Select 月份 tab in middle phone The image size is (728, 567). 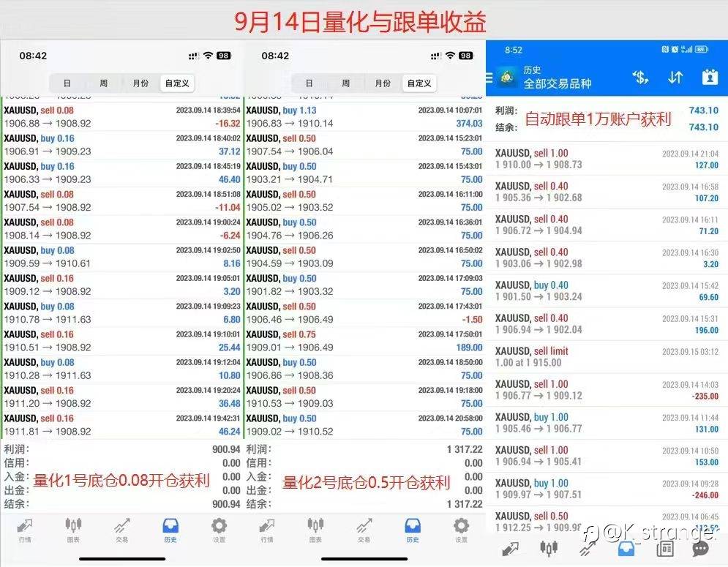click(383, 83)
